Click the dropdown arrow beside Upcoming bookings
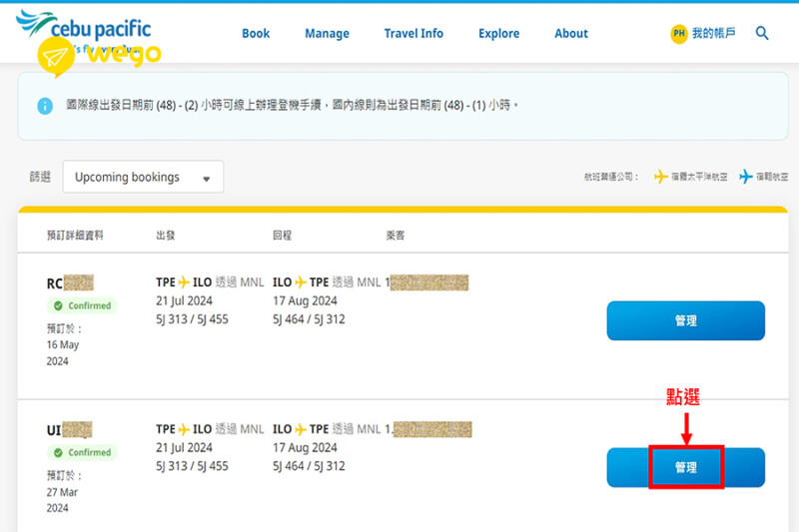This screenshot has width=799, height=532. pos(207,179)
